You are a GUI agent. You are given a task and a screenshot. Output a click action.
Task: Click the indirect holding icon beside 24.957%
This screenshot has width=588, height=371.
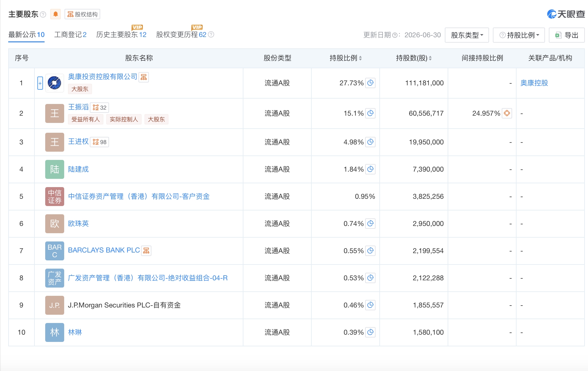pyautogui.click(x=507, y=113)
